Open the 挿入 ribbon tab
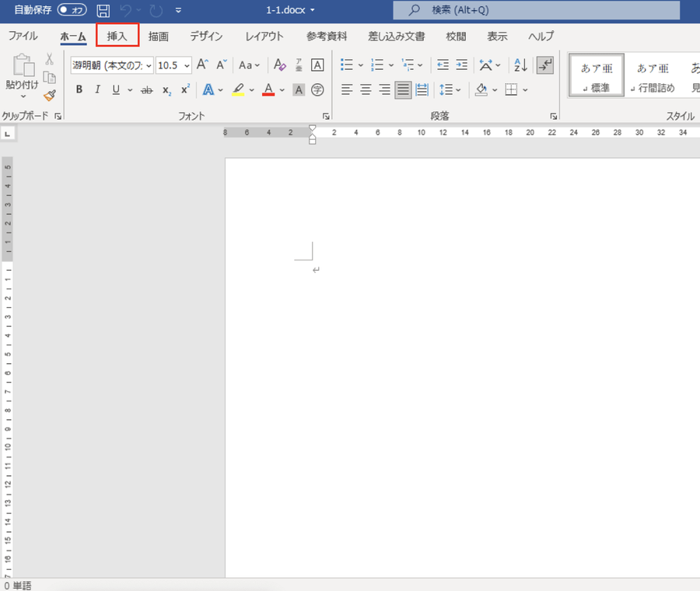This screenshot has width=700, height=591. 117,36
